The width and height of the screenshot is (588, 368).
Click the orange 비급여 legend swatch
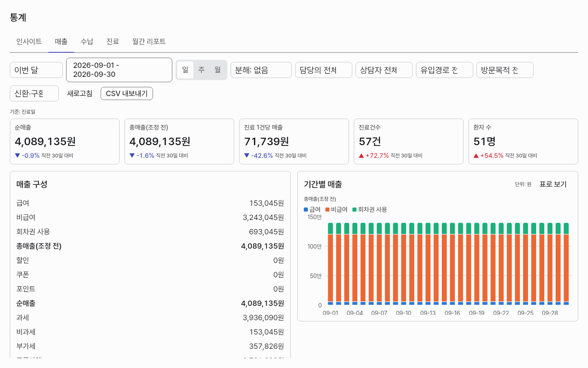(327, 210)
